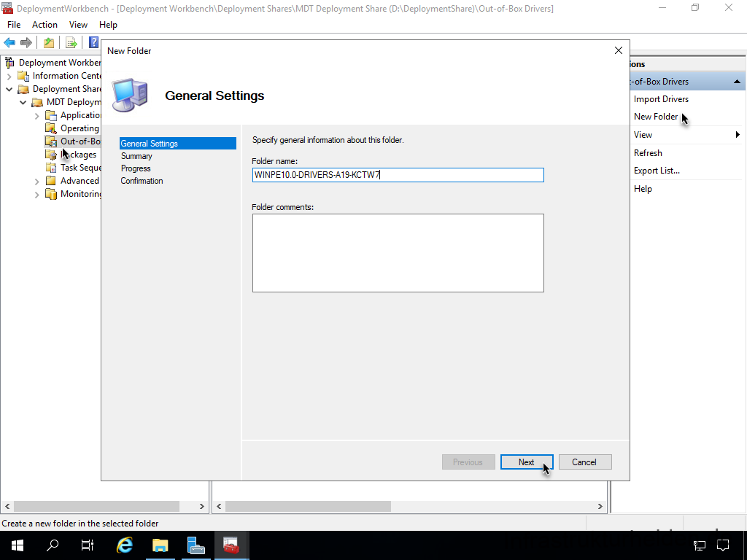
Task: Click the Advanced Configuration folder icon
Action: pyautogui.click(x=51, y=181)
